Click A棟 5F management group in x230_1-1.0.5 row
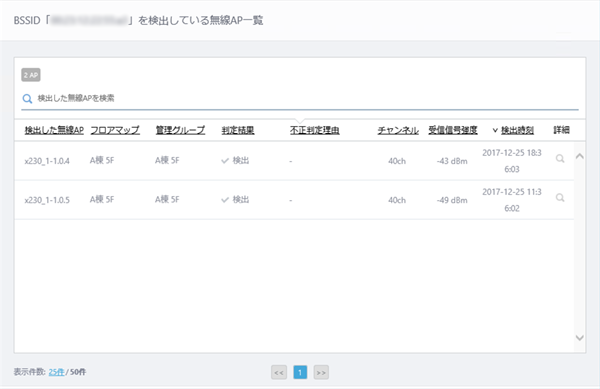Image resolution: width=600 pixels, height=389 pixels. tap(167, 199)
